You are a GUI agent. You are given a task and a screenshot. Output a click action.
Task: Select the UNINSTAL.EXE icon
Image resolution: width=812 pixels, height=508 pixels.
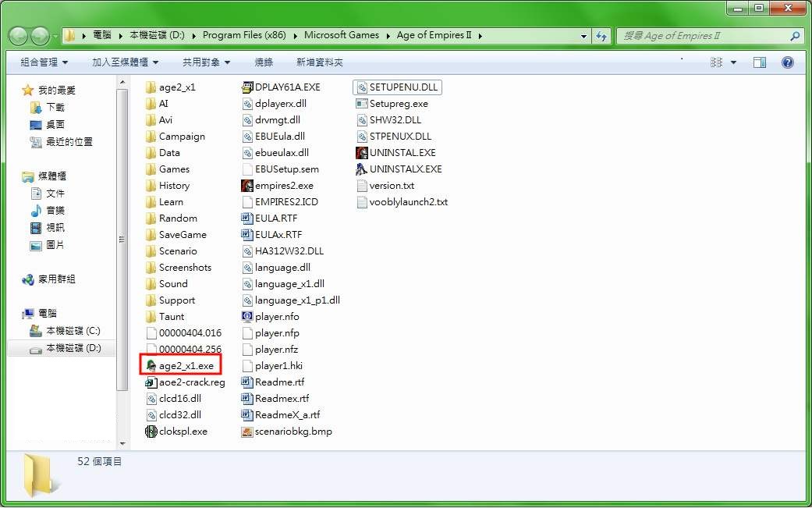(x=362, y=153)
